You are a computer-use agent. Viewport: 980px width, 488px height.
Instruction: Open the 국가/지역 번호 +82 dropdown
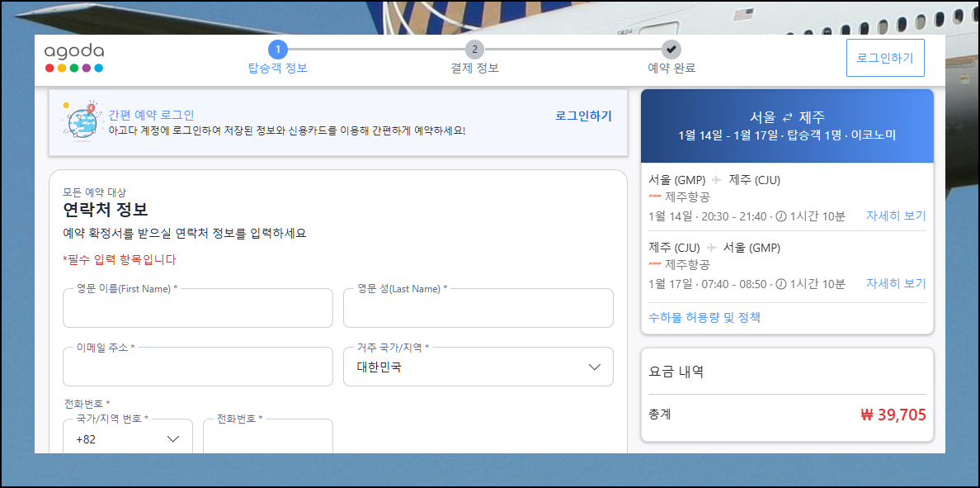click(128, 438)
